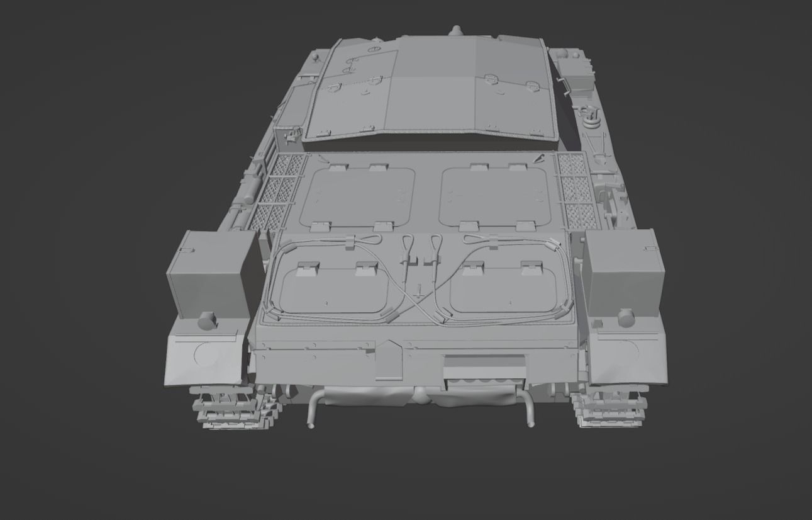Select the right rear stowage box on the model
The width and height of the screenshot is (812, 520).
point(625,273)
